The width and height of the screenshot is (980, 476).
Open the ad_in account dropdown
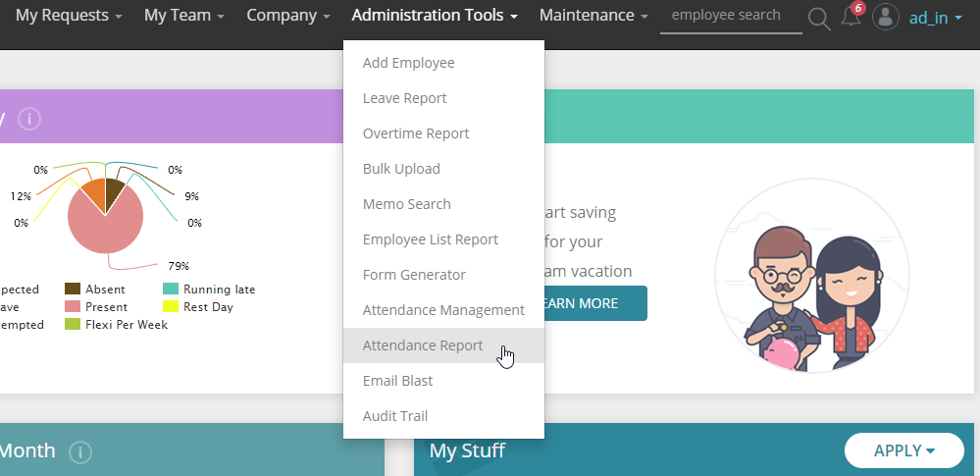[935, 17]
